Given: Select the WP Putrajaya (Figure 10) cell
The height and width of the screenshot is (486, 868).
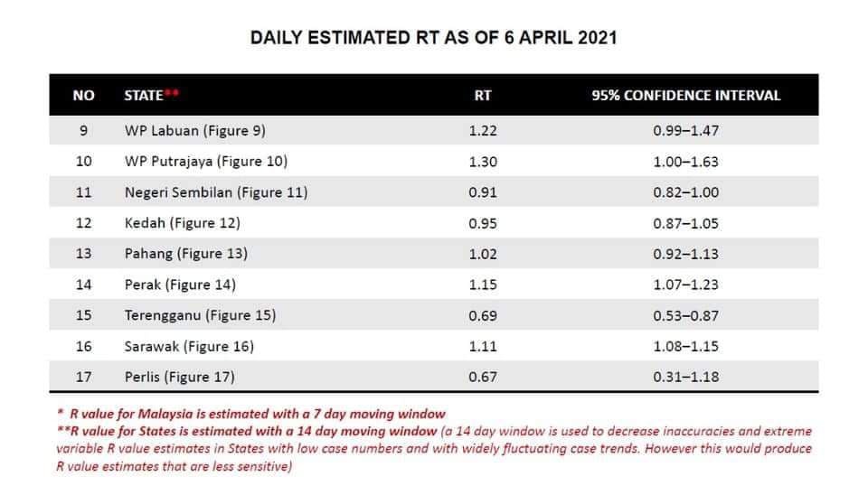Looking at the screenshot, I should click(206, 161).
